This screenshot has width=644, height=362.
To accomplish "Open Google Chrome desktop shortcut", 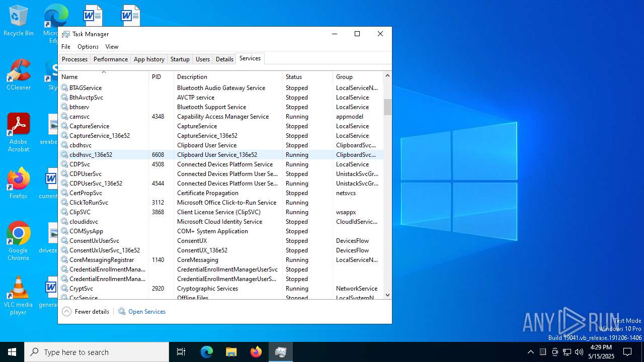I will 19,241.
